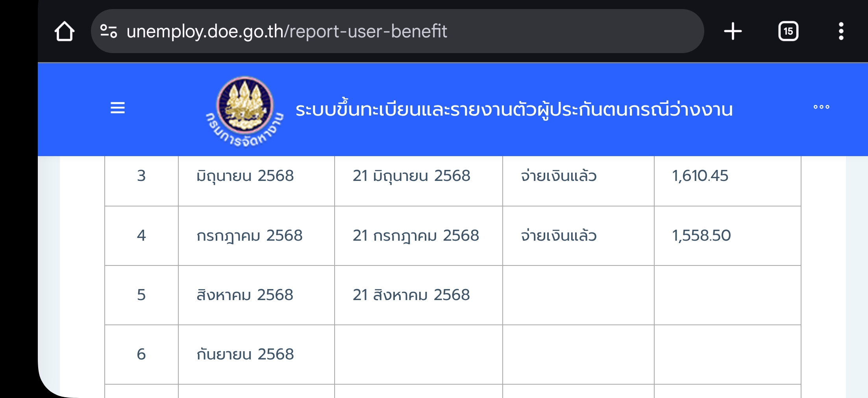Open the browser three-dot menu

coord(841,31)
